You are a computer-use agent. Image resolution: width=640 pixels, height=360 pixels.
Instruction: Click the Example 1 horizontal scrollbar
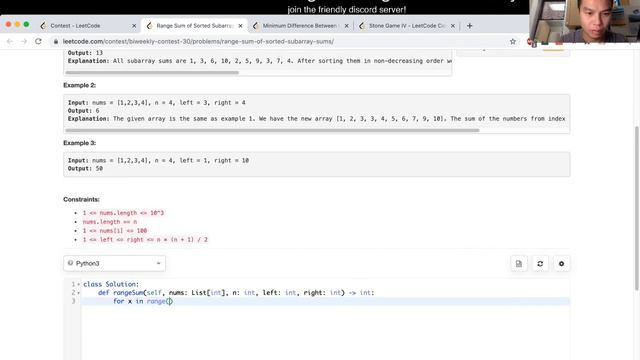pos(152,73)
